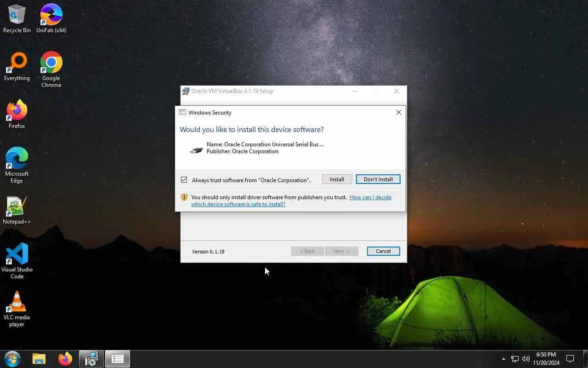
Task: Show hidden system tray icons
Action: (x=503, y=359)
